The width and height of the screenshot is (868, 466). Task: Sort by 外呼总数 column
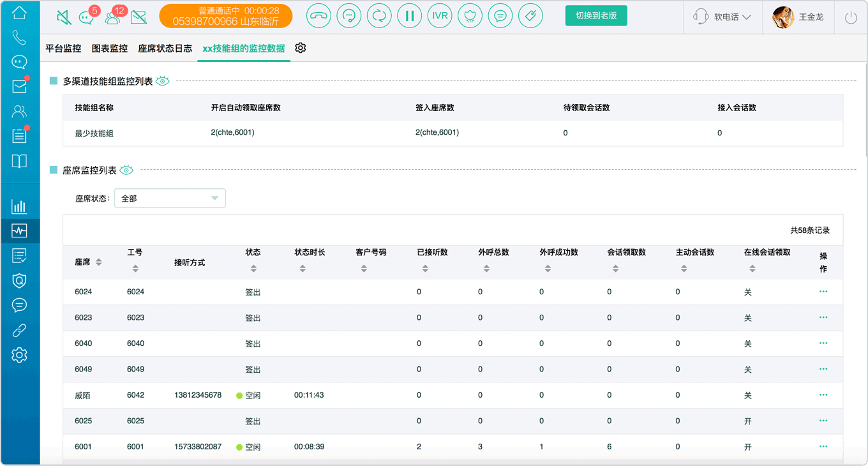point(486,269)
